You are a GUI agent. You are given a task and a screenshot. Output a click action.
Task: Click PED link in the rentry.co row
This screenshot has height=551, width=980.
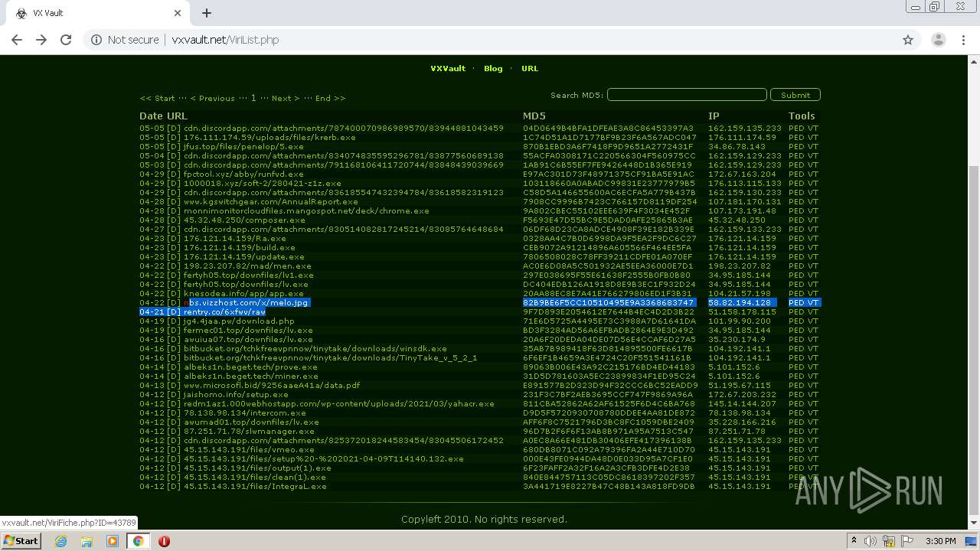(796, 311)
